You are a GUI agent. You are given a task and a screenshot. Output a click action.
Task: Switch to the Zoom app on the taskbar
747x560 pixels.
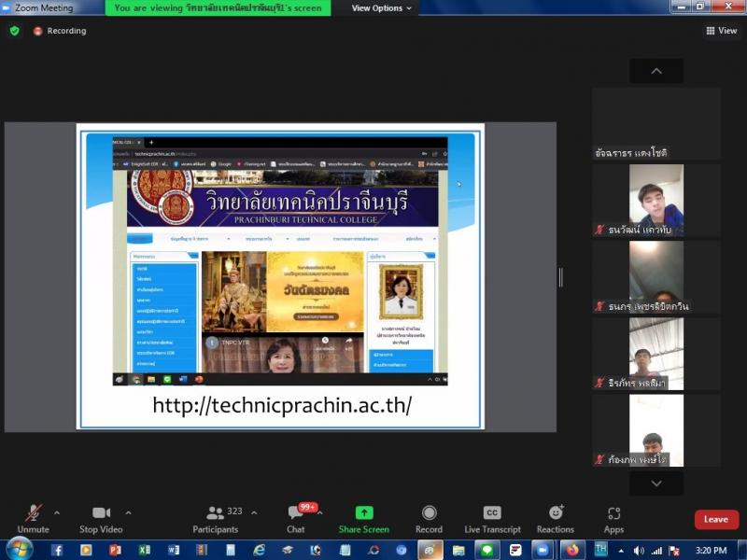543,551
